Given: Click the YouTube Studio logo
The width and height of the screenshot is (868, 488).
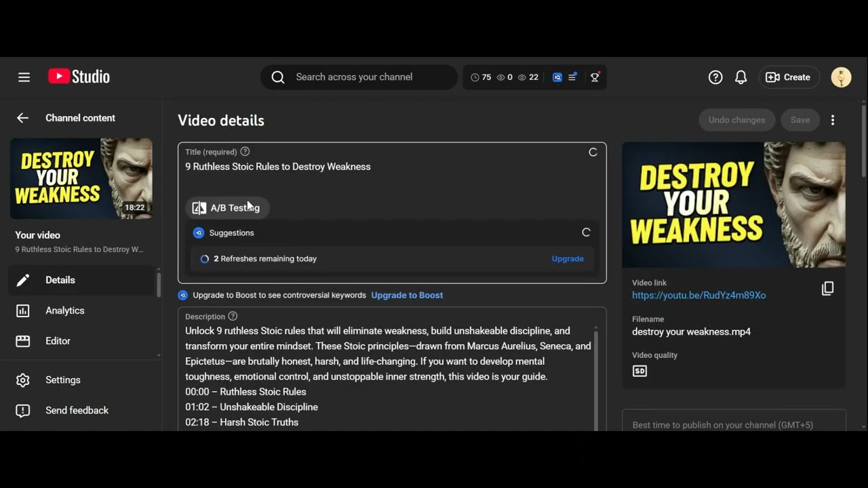Looking at the screenshot, I should [79, 77].
